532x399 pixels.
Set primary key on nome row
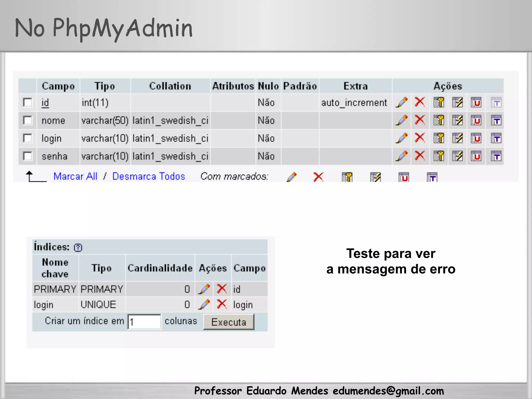439,120
